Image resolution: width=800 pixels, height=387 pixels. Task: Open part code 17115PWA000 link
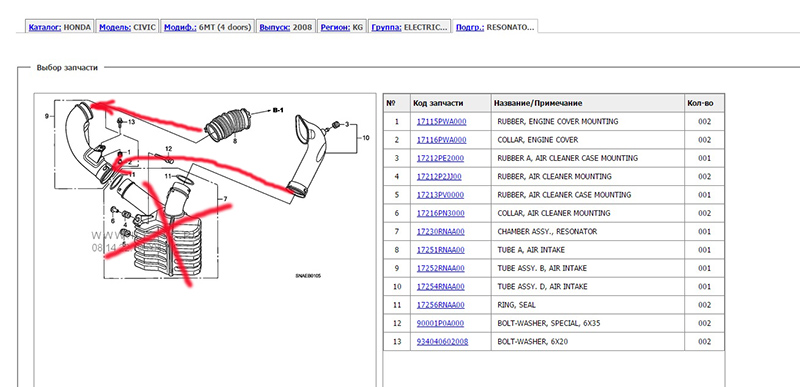[441, 121]
